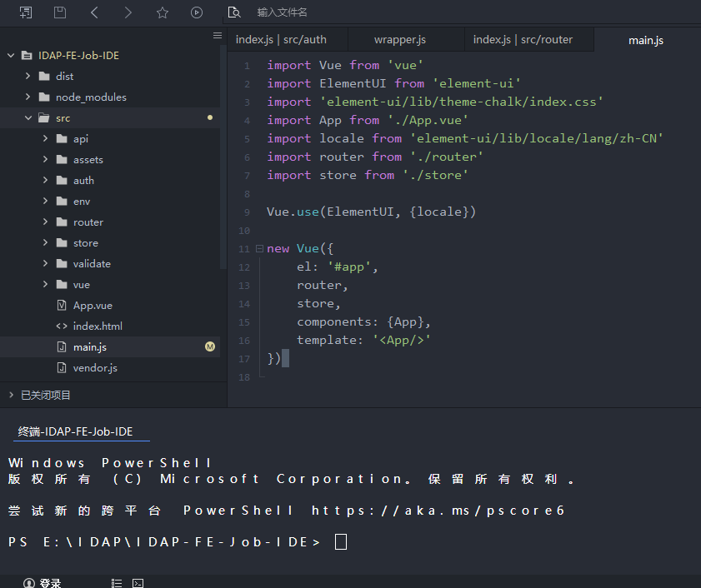Click the 'element-ui' string on line 2
The width and height of the screenshot is (701, 588).
(477, 83)
